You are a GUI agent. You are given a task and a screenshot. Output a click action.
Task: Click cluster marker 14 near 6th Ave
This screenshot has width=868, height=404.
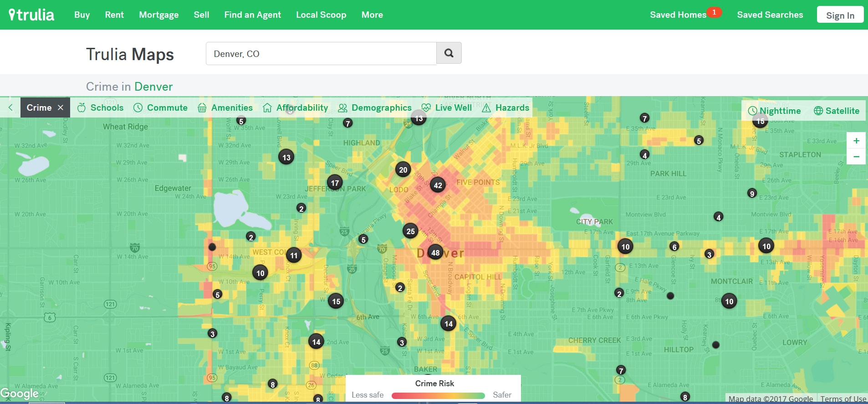(449, 323)
